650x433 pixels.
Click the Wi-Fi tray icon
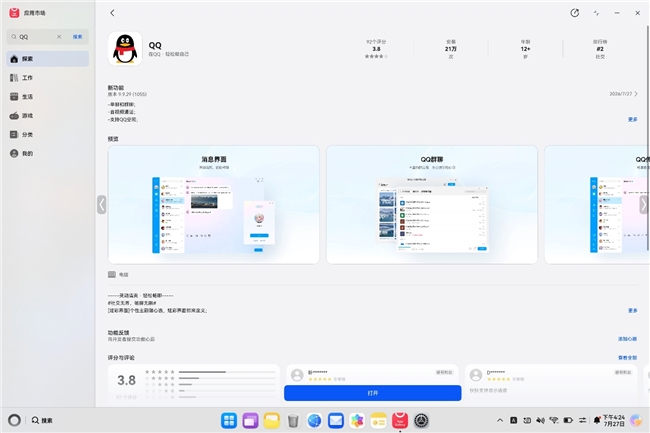click(x=554, y=420)
